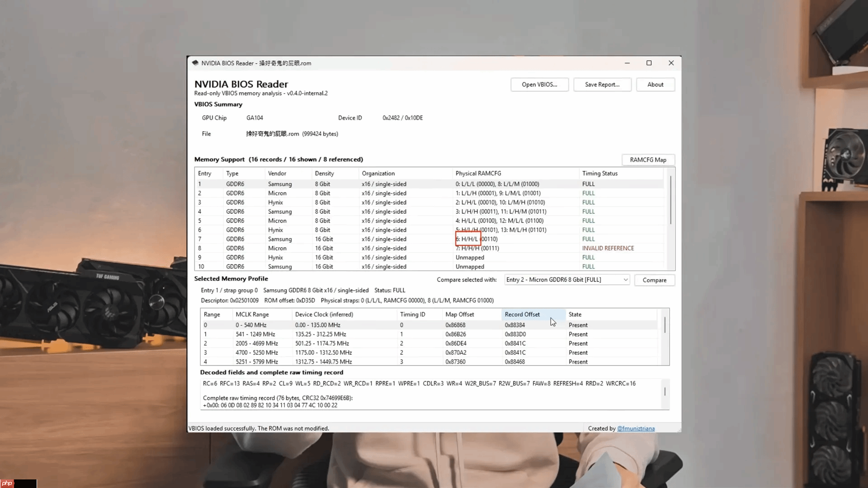Click the Map Offset value 0x86868
Viewport: 868px width, 488px height.
tap(455, 325)
